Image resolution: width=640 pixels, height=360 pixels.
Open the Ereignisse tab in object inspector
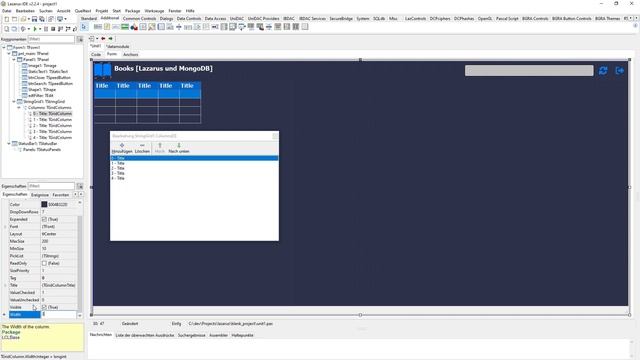point(40,195)
